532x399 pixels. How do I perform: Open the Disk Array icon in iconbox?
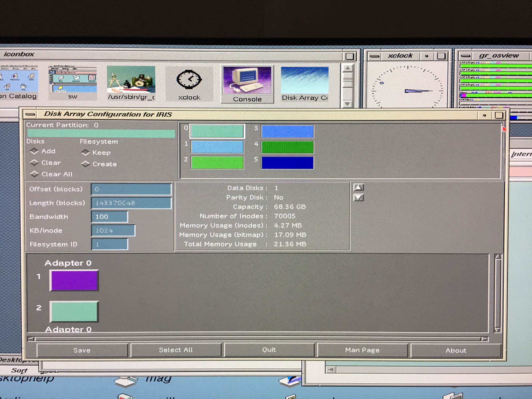point(305,84)
